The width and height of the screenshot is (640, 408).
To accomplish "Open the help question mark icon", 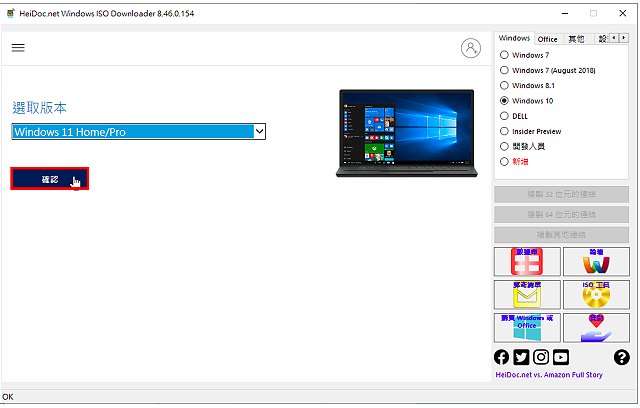I will [x=621, y=357].
